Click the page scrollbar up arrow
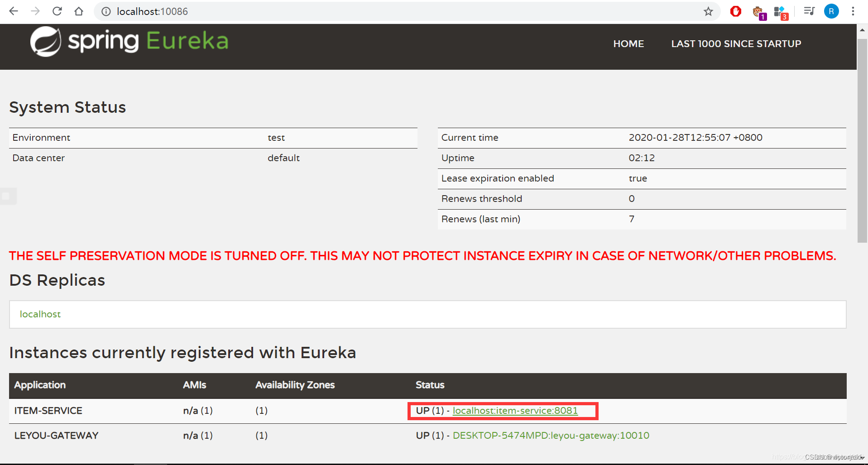Image resolution: width=868 pixels, height=465 pixels. tap(862, 30)
